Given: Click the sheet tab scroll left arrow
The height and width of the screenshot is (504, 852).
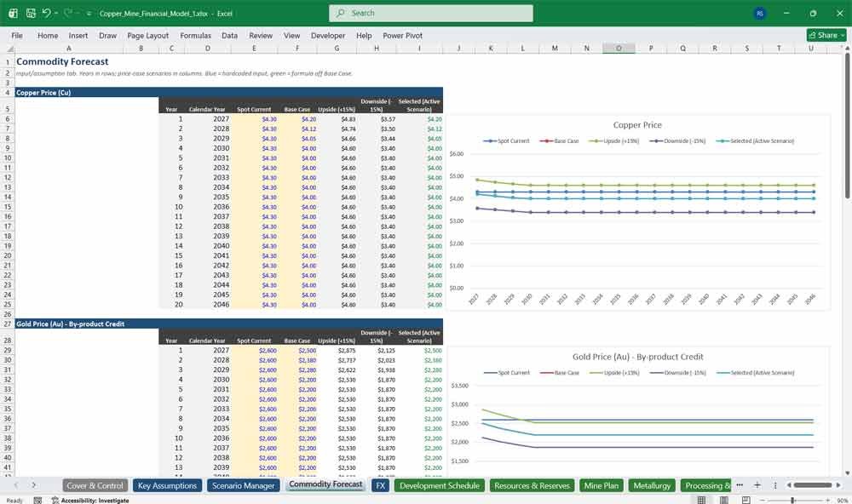Looking at the screenshot, I should [x=16, y=485].
